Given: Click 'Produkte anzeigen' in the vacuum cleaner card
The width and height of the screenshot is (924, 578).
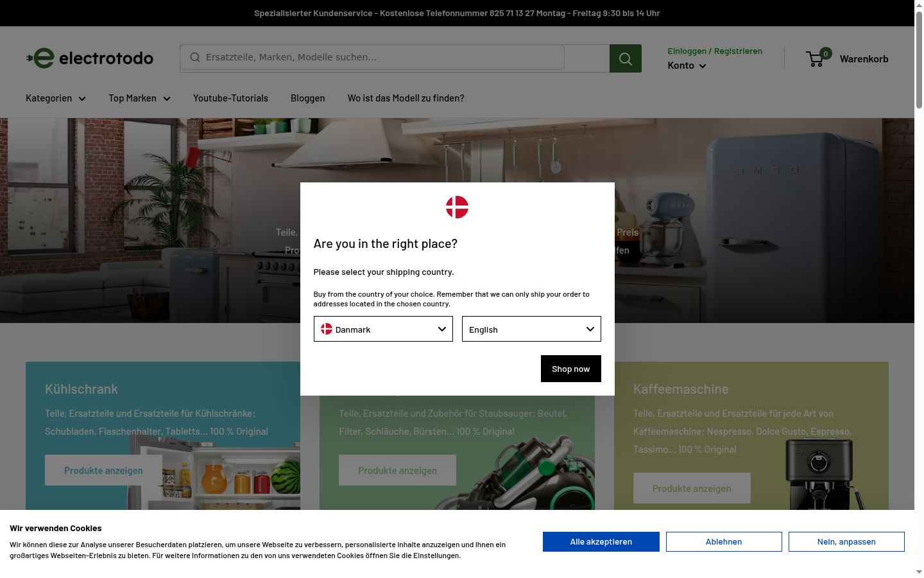Looking at the screenshot, I should (397, 470).
